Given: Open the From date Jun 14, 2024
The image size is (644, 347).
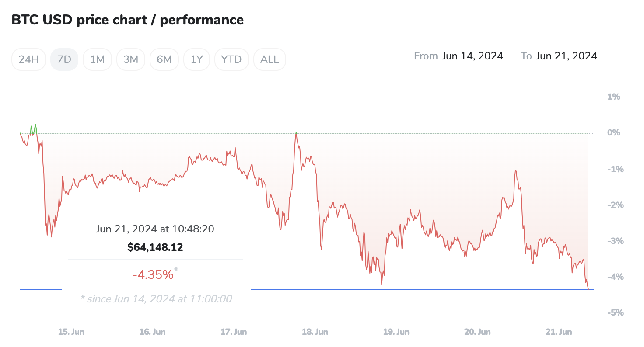Looking at the screenshot, I should pyautogui.click(x=472, y=56).
